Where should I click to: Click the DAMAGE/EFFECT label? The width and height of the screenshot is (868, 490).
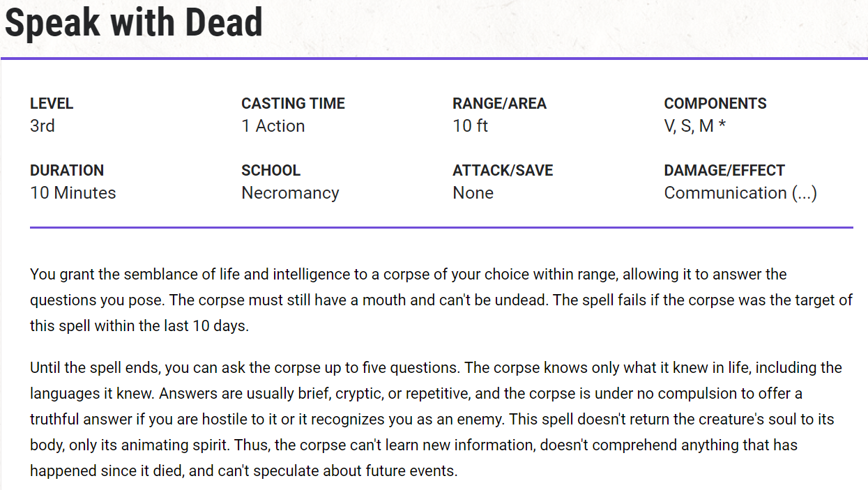724,171
